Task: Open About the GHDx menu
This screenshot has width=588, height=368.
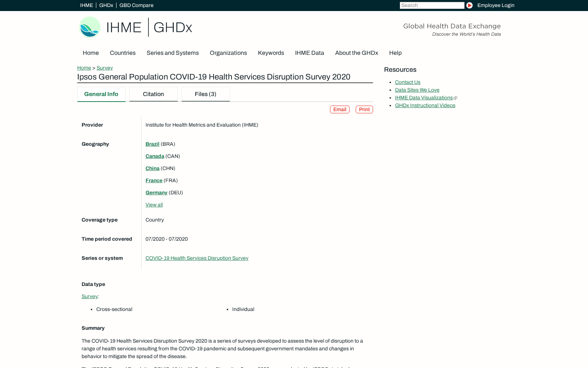Action: tap(356, 53)
